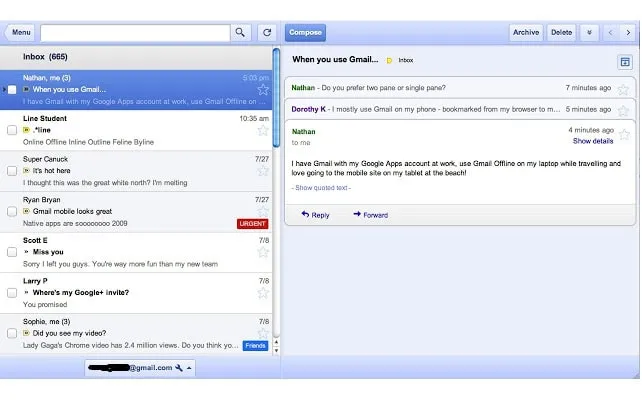Screen dimensions: 642x401
Task: Go to the next conversation arrow
Action: (628, 32)
